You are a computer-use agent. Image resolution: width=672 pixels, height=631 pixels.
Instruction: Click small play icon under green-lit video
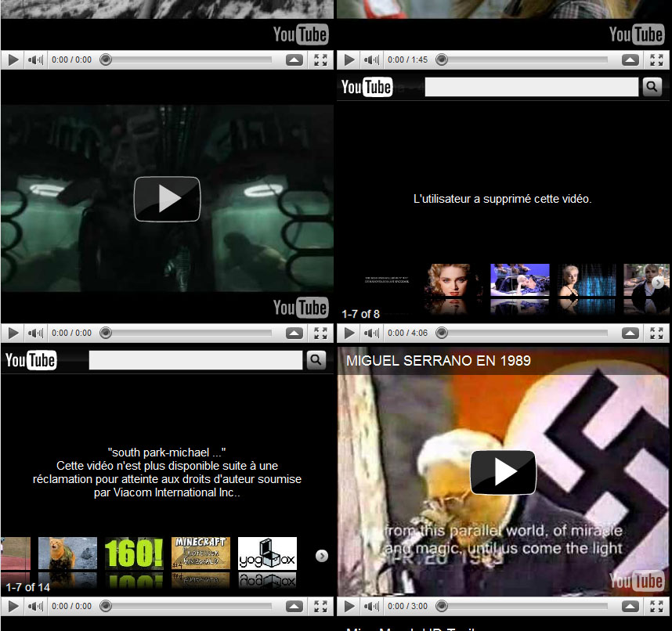point(13,334)
